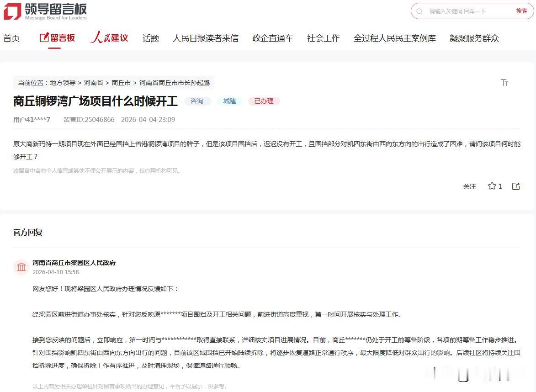Click the 搜索 search button
The image size is (536, 392).
coord(521,11)
